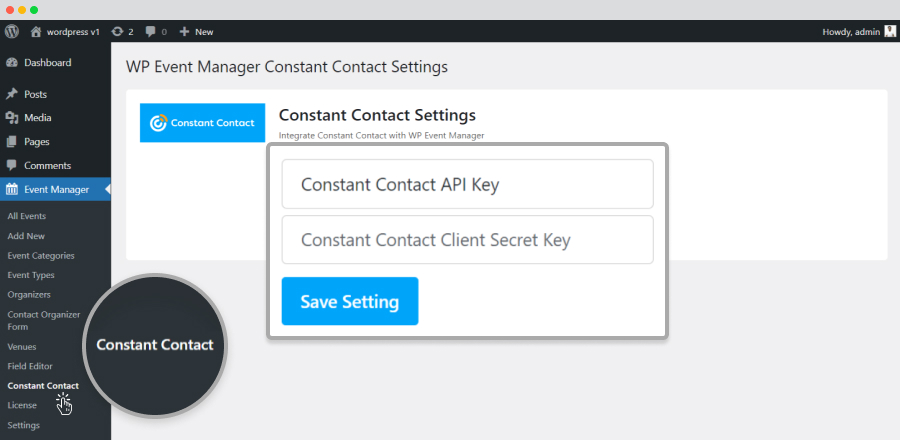Open All Events submenu link
The image size is (900, 440).
pos(26,216)
